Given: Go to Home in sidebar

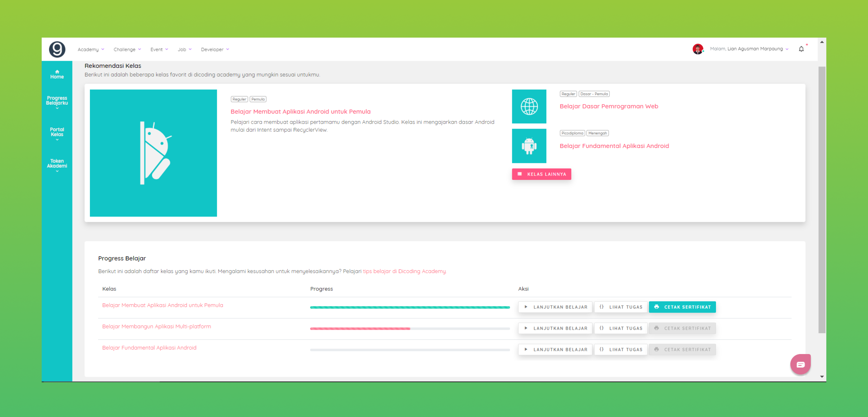Looking at the screenshot, I should 57,74.
